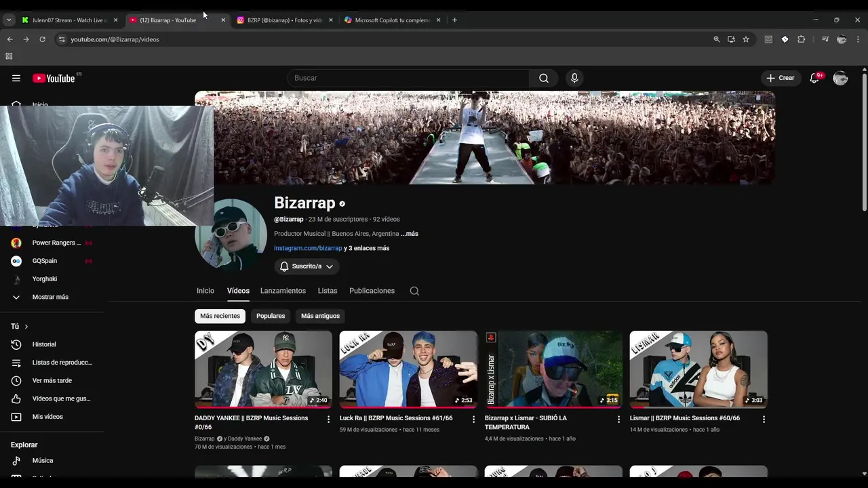
Task: Switch to the Inicio channel tab
Action: point(205,291)
